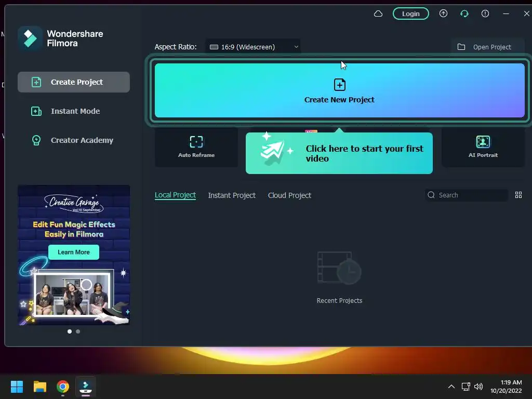Click the project Search field
Viewport: 532px width, 399px height.
[x=466, y=195]
